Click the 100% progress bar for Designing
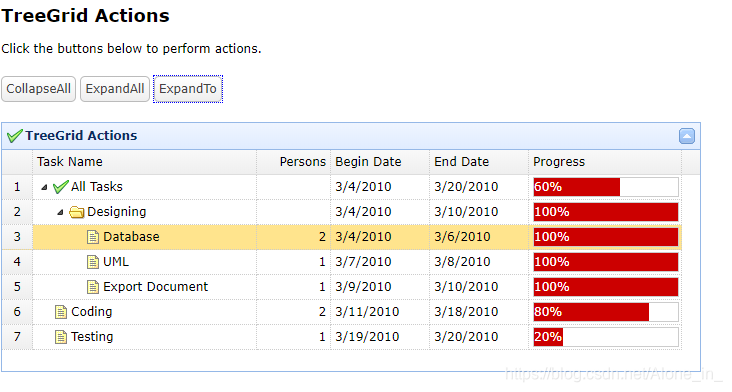Viewport: 732px width, 392px height. point(606,212)
